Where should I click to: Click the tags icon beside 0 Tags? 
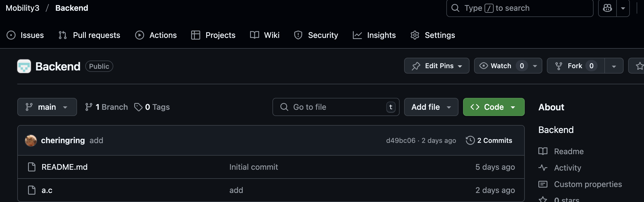[138, 107]
